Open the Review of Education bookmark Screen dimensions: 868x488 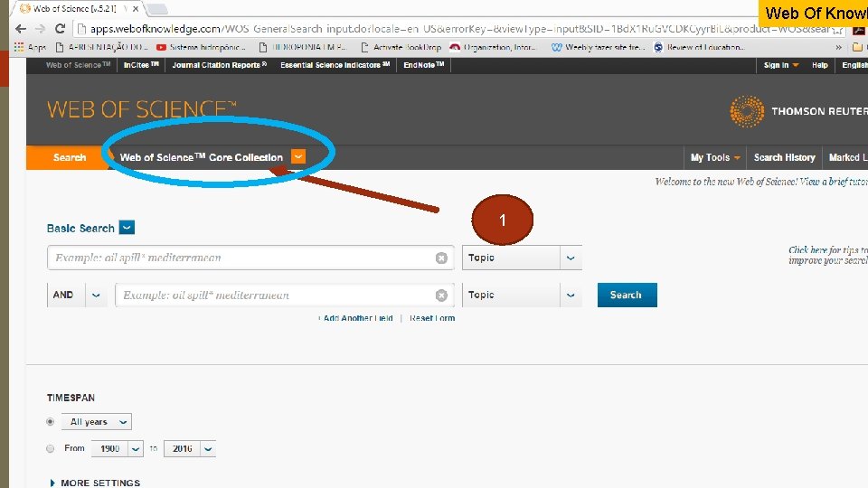699,48
